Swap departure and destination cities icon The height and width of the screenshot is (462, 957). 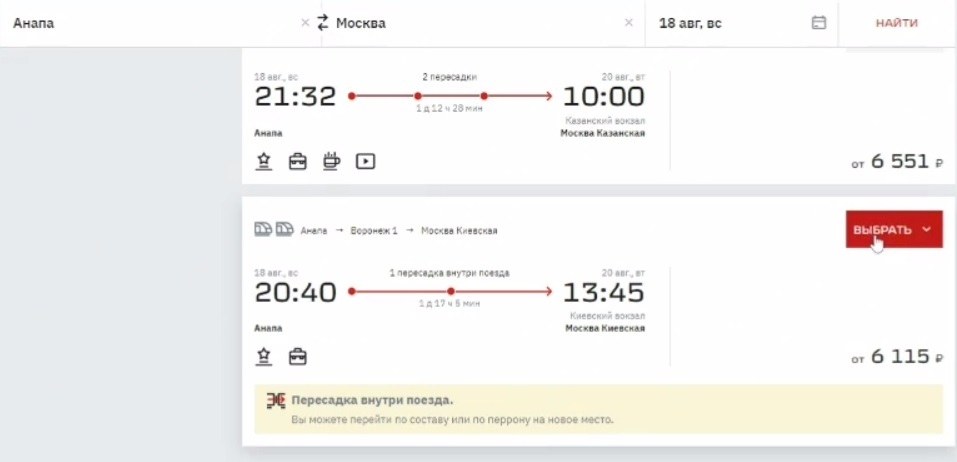tap(322, 23)
